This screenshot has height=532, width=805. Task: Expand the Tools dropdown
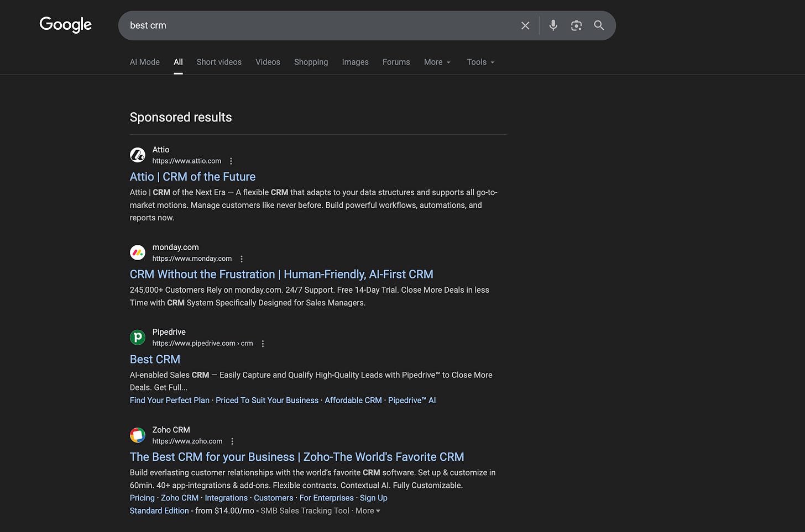coord(480,62)
